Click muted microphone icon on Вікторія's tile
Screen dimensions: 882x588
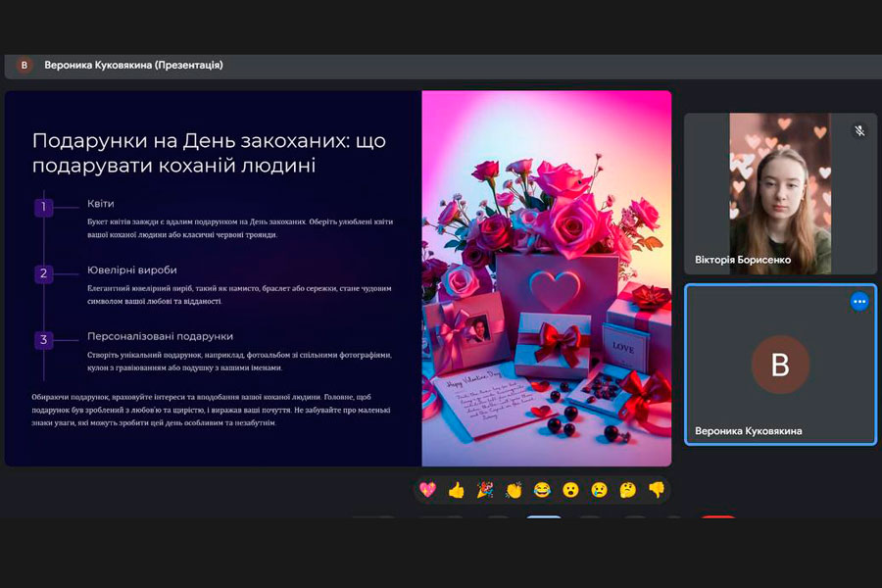(859, 130)
